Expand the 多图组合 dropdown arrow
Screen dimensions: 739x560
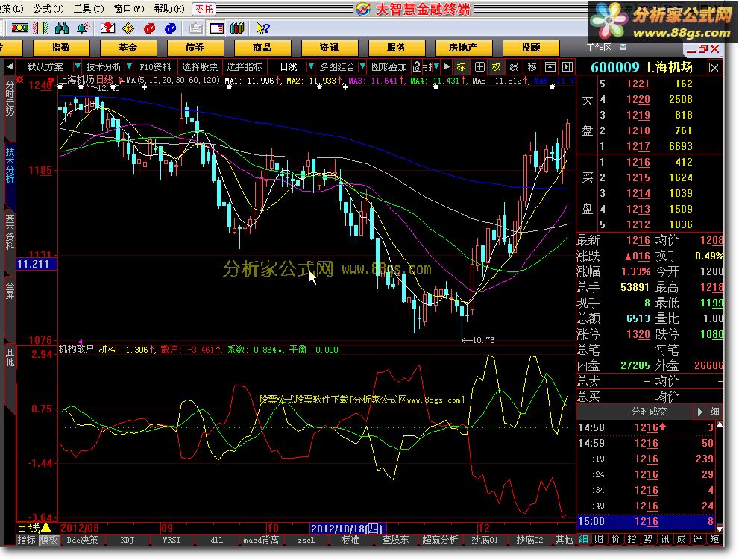pyautogui.click(x=362, y=66)
